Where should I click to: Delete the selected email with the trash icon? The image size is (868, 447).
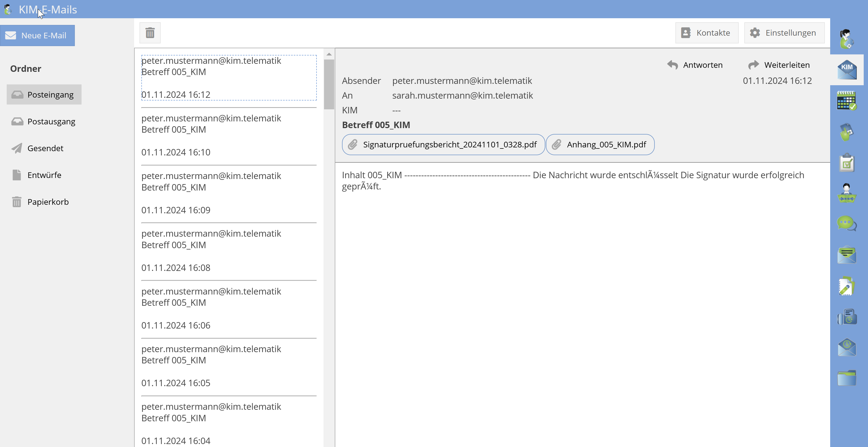pyautogui.click(x=150, y=33)
